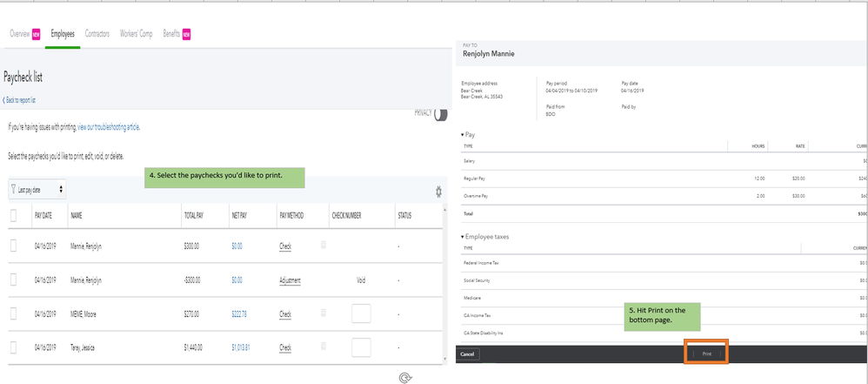The height and width of the screenshot is (384, 868).
Task: Check the select-all paychecks header checkbox
Action: point(13,215)
